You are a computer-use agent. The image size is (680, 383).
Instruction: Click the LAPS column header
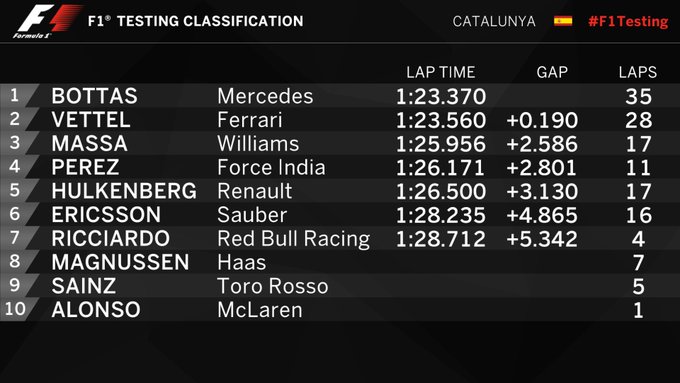coord(638,72)
